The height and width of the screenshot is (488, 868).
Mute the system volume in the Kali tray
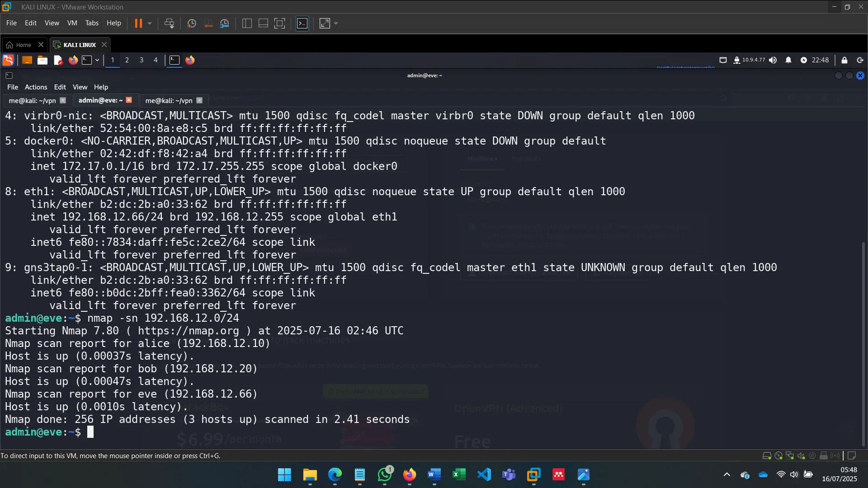click(x=773, y=60)
